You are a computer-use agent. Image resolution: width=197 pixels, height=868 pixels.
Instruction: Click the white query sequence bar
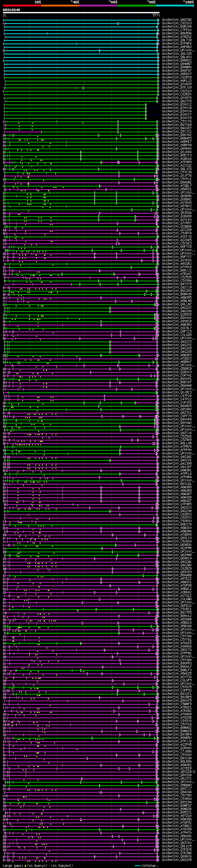pos(81,12)
